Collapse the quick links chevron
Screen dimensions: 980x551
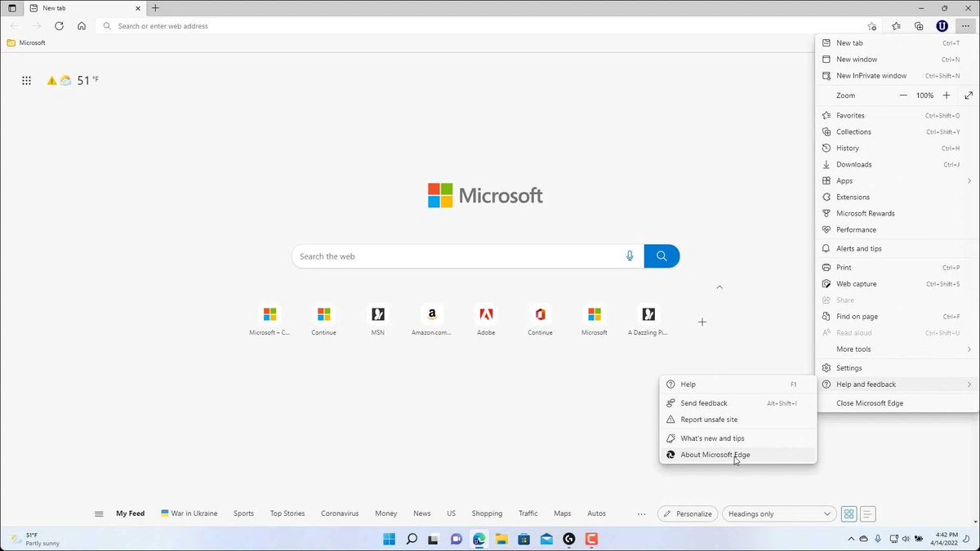coord(719,287)
